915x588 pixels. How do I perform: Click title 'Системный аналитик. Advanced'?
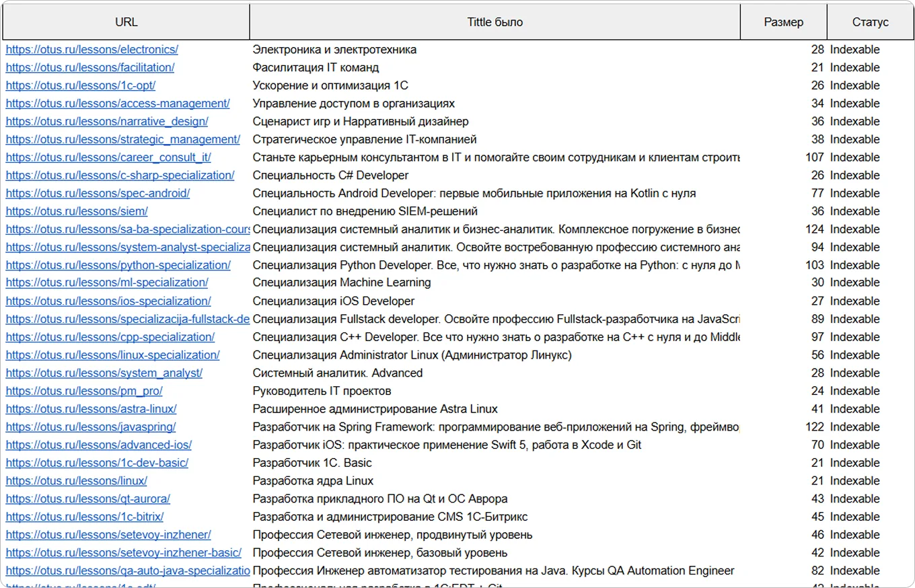(x=338, y=373)
